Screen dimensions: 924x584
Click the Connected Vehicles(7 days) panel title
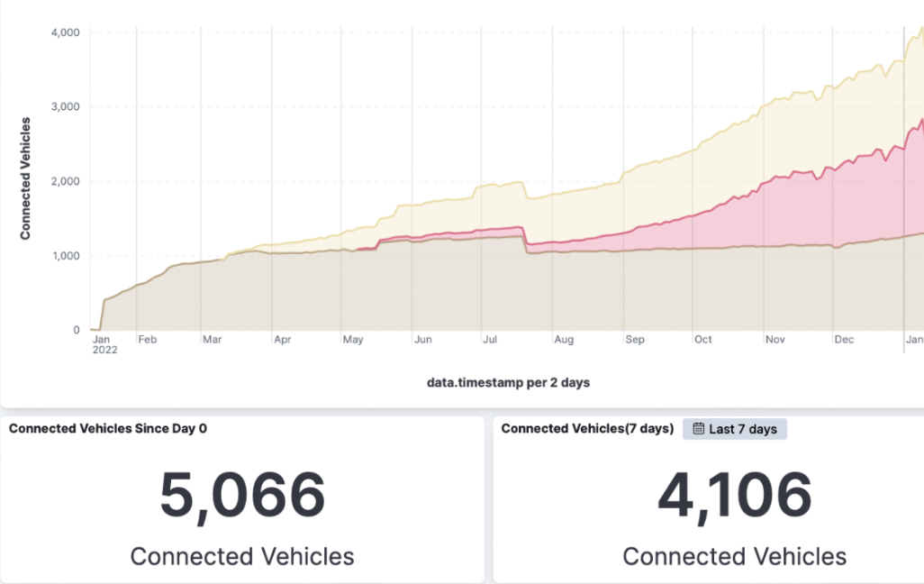click(586, 428)
